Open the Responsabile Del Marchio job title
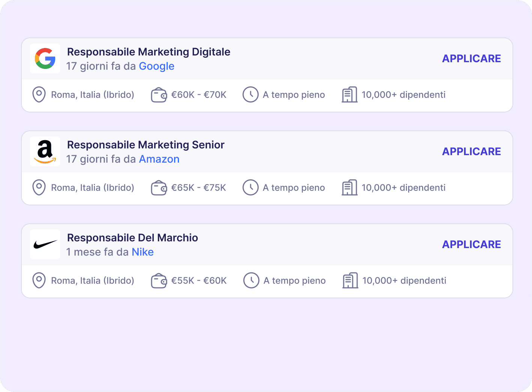The width and height of the screenshot is (532, 392). coord(132,238)
